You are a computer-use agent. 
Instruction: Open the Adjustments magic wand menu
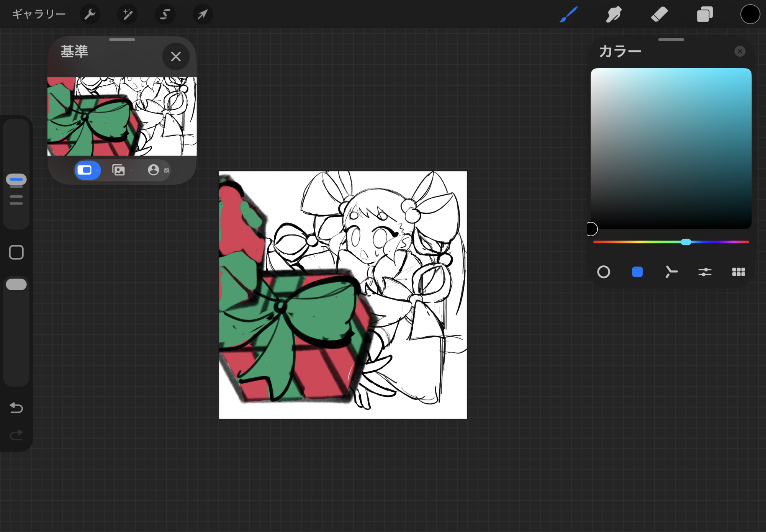(127, 15)
